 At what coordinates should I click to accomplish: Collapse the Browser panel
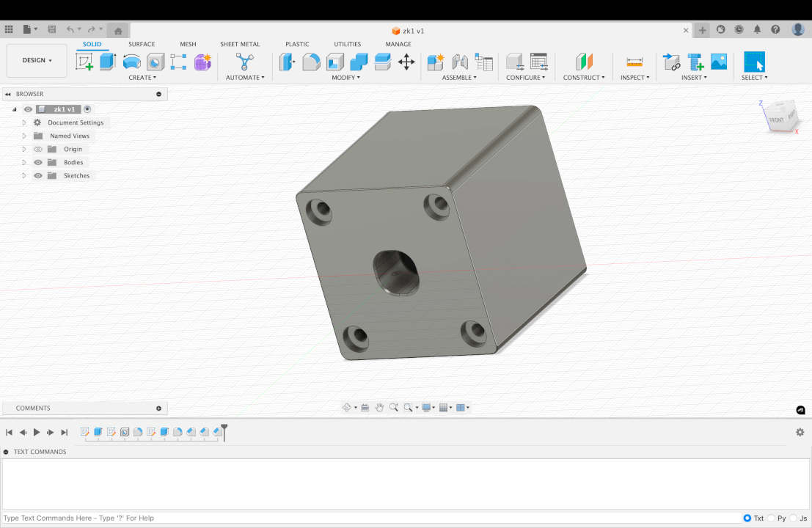pos(7,94)
